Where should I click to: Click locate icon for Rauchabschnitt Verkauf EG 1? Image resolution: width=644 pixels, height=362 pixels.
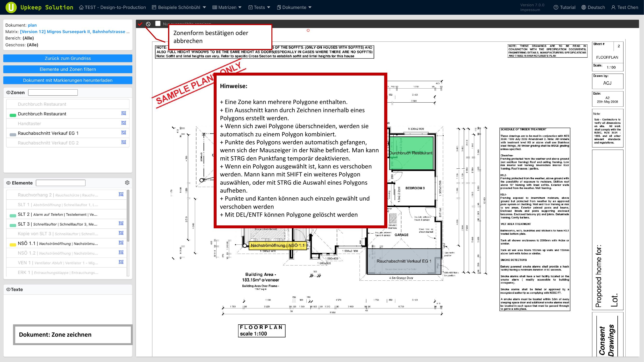(123, 133)
